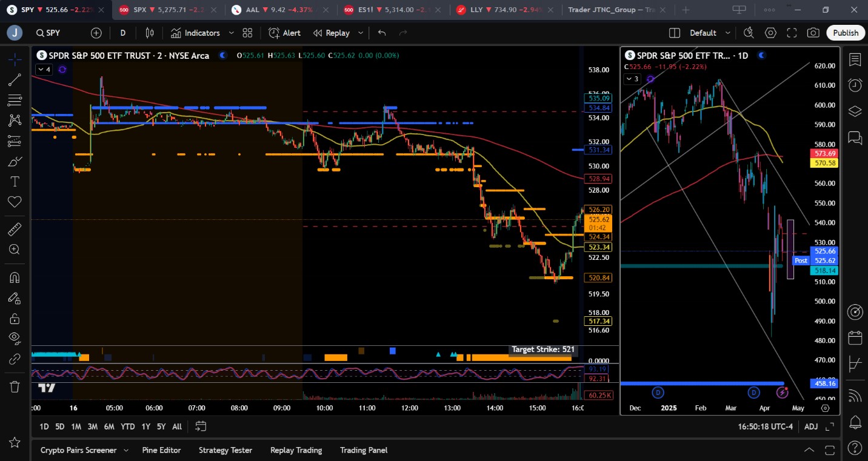Screen dimensions: 868x461
Task: Toggle magnet mode for drawings
Action: 15,277
